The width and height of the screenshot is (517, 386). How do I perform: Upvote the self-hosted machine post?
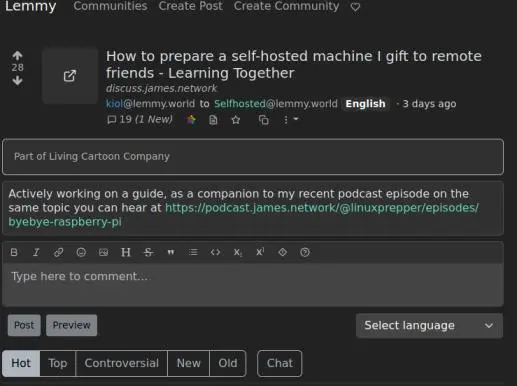[x=17, y=55]
